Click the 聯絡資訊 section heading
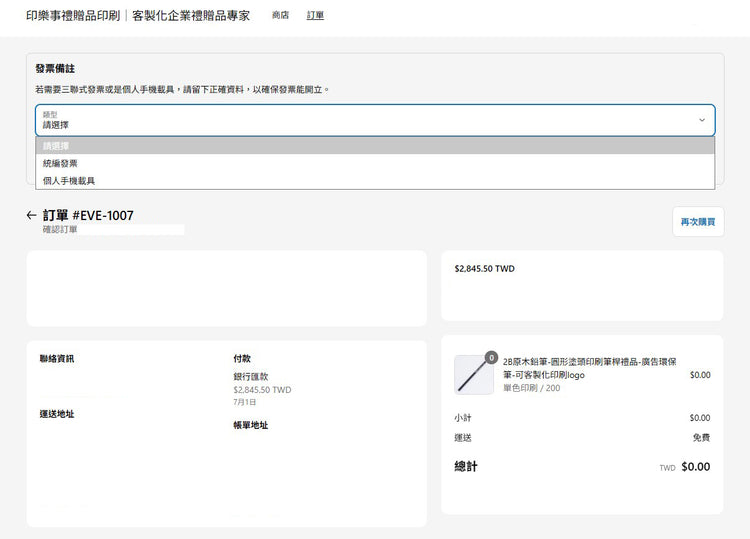 57,358
